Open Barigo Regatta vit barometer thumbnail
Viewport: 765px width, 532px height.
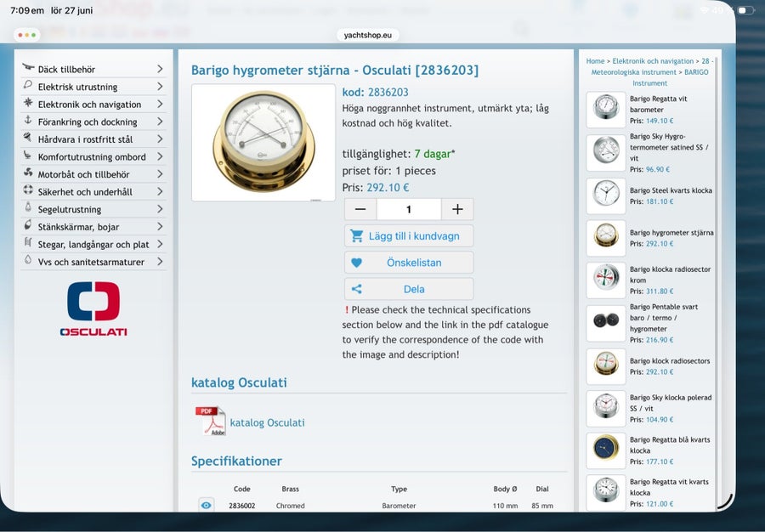(606, 110)
